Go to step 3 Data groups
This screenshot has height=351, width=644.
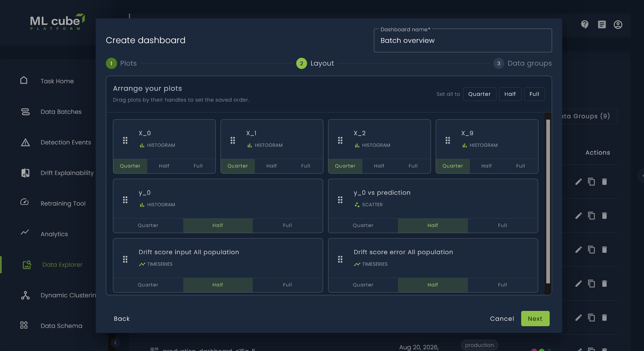pyautogui.click(x=523, y=63)
